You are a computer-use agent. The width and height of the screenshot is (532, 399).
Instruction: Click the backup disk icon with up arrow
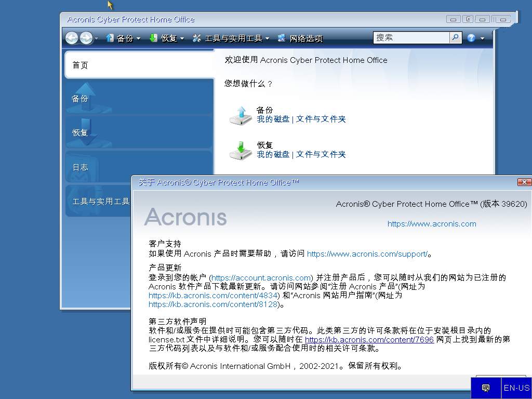point(241,115)
